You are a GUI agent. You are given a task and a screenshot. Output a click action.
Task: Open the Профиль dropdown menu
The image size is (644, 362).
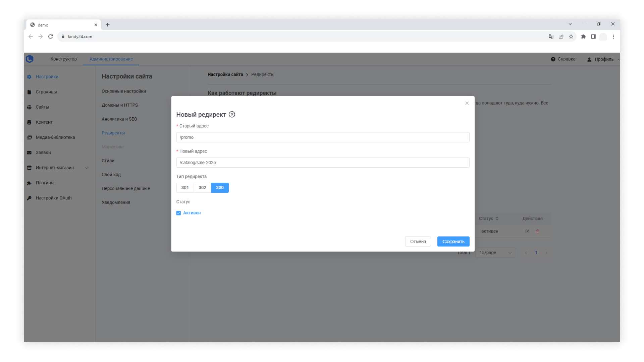tap(603, 59)
